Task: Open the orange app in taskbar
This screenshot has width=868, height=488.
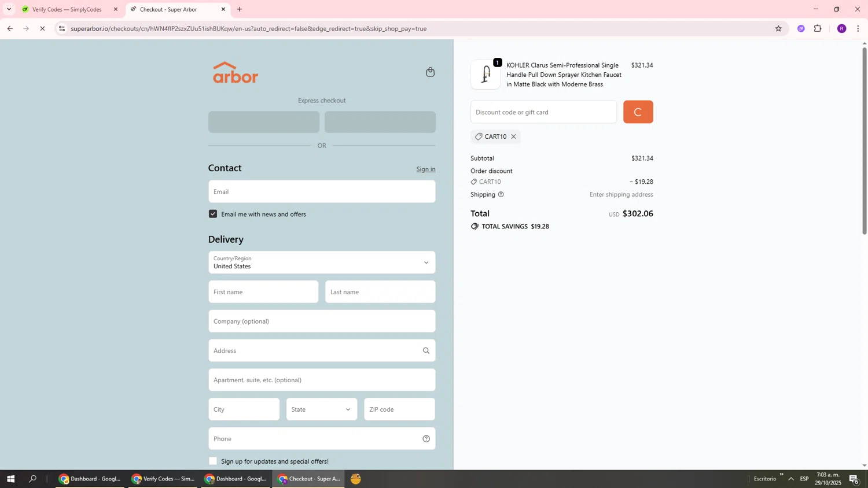Action: [356, 479]
